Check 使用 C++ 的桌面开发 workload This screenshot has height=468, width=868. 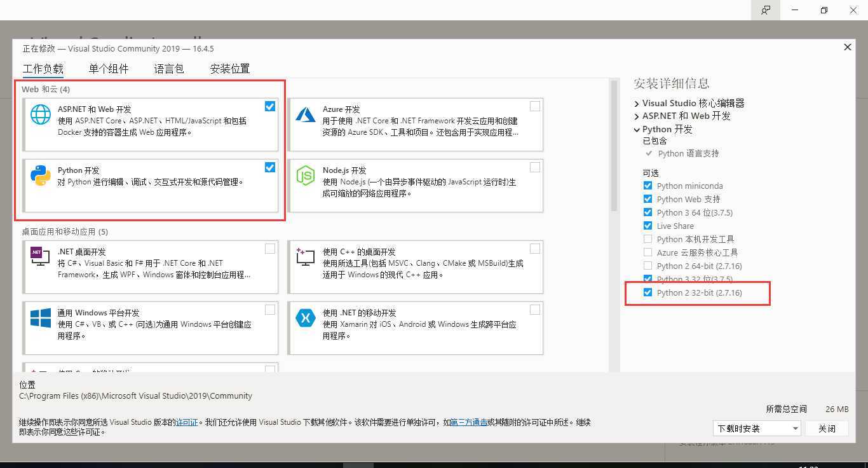(535, 249)
